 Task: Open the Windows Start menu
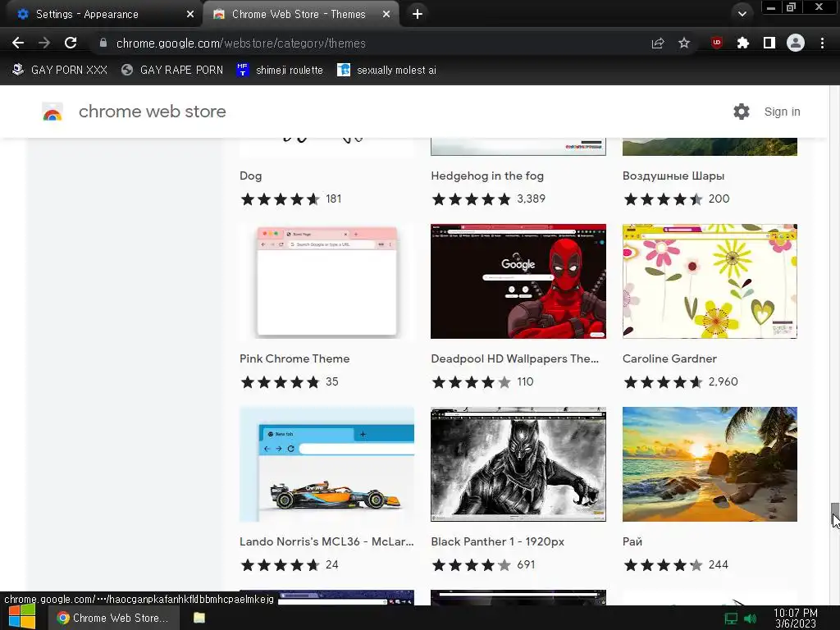22,618
